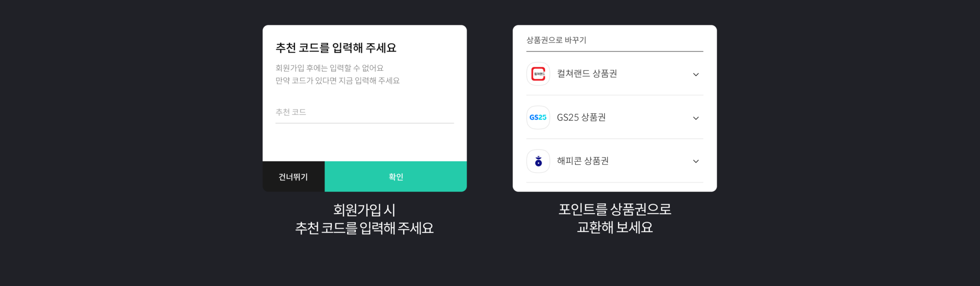Screen dimensions: 980x286
Task: Select the GS25 상품권 label
Action: 581,118
